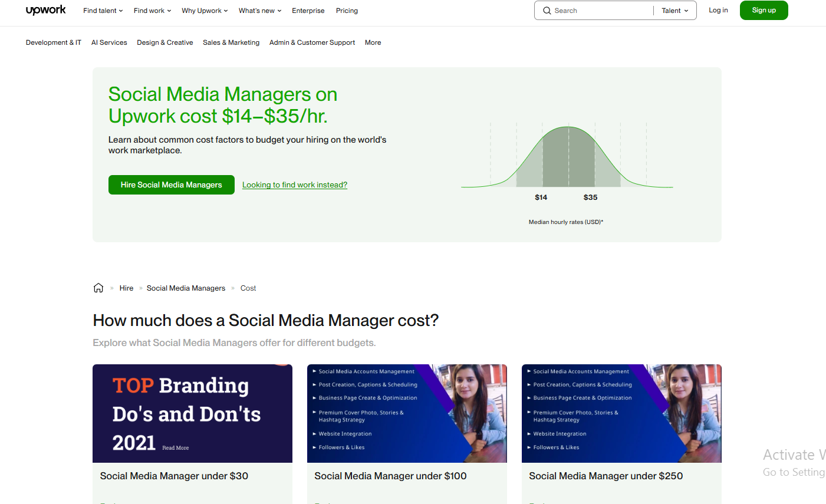This screenshot has width=826, height=504.
Task: Open the More categories menu
Action: [x=373, y=42]
